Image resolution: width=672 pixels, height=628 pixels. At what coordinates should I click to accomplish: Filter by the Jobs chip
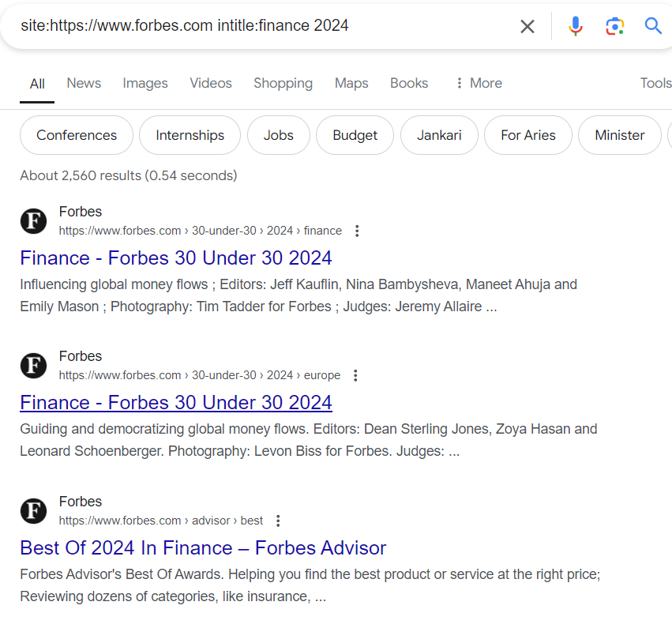point(279,135)
